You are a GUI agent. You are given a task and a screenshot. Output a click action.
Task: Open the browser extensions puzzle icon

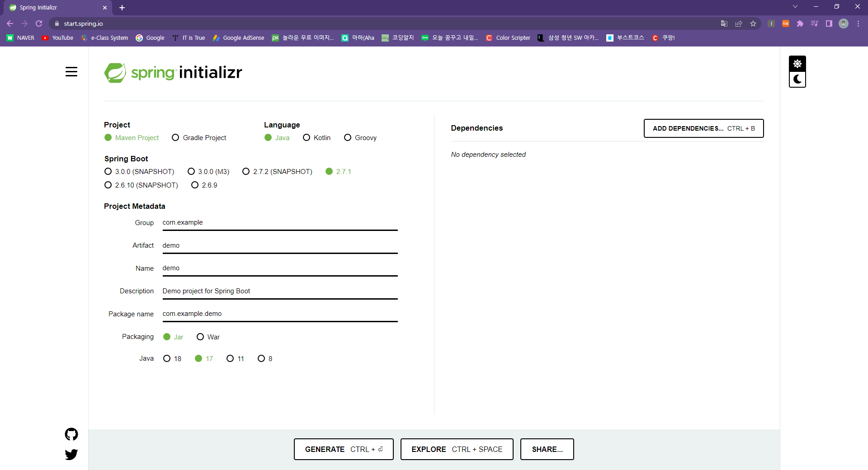click(800, 23)
